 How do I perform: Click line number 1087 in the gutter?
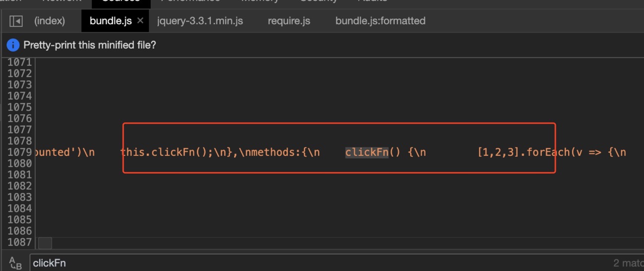point(19,242)
